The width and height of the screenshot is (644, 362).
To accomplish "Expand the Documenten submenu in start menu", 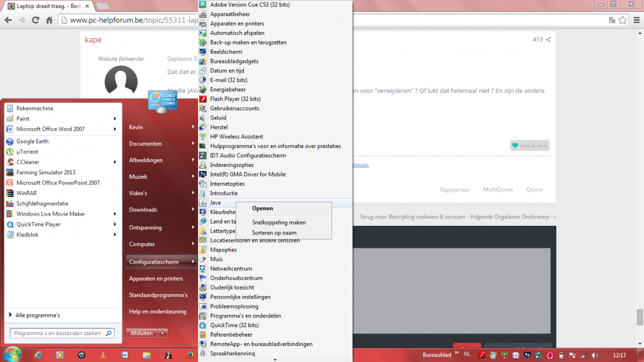I will click(194, 144).
